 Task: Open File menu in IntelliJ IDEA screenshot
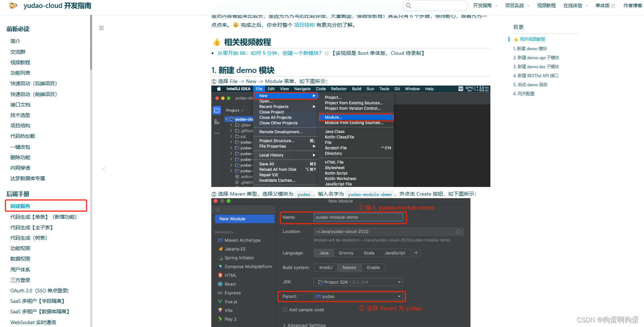click(x=259, y=89)
